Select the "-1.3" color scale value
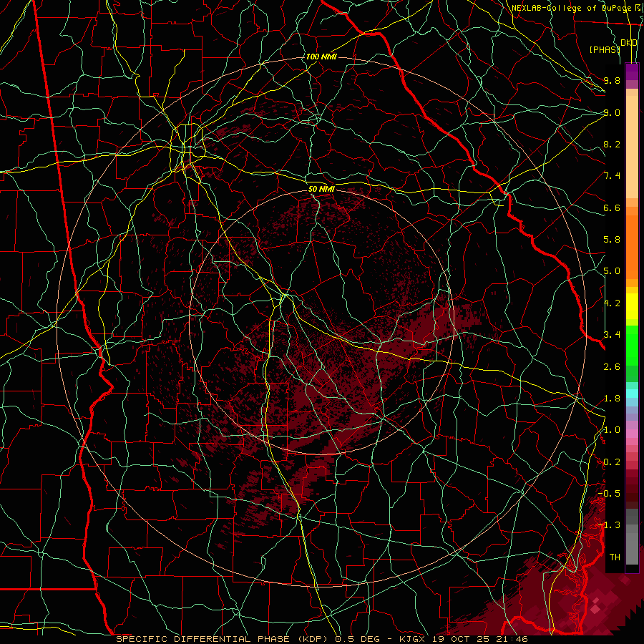 [609, 525]
